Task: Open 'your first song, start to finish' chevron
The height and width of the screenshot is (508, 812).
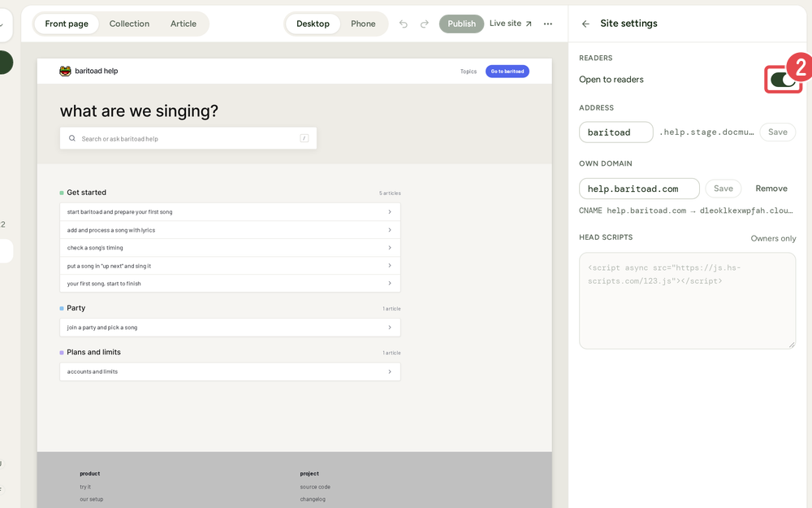Action: [x=390, y=284]
